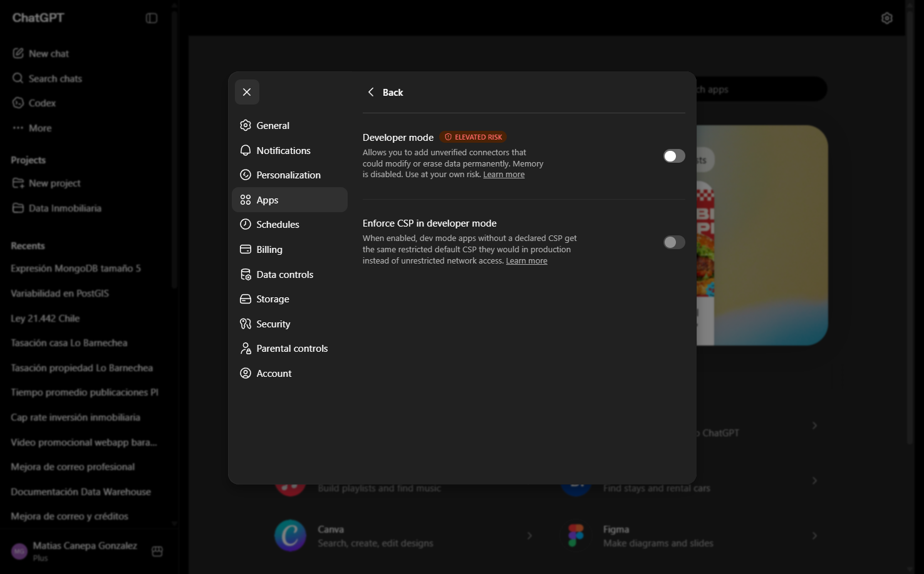This screenshot has width=924, height=574.
Task: Click the Schedules clock icon
Action: [246, 225]
